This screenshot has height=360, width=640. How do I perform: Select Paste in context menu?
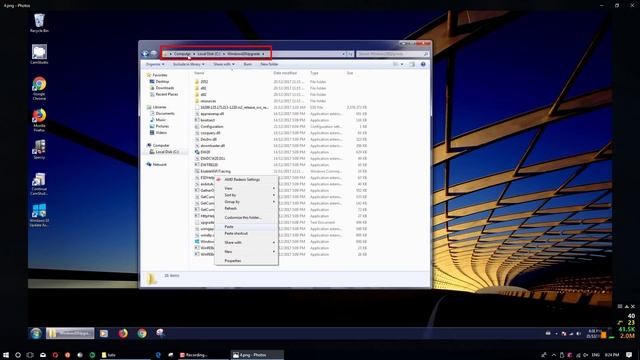pyautogui.click(x=247, y=227)
